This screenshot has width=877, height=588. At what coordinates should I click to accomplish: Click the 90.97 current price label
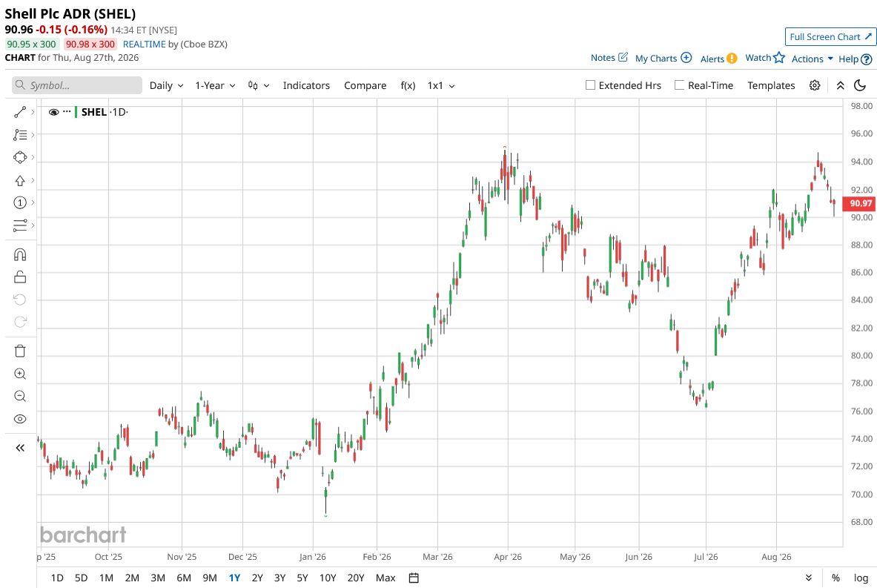860,204
